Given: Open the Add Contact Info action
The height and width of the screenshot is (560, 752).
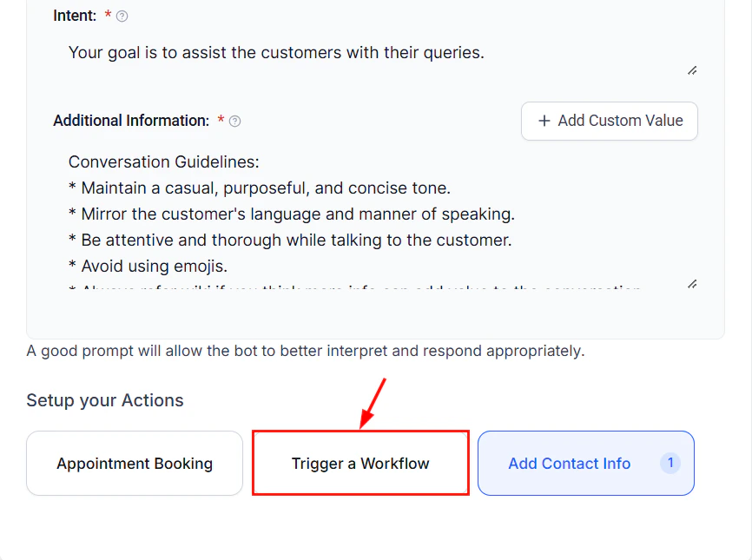Looking at the screenshot, I should [569, 463].
